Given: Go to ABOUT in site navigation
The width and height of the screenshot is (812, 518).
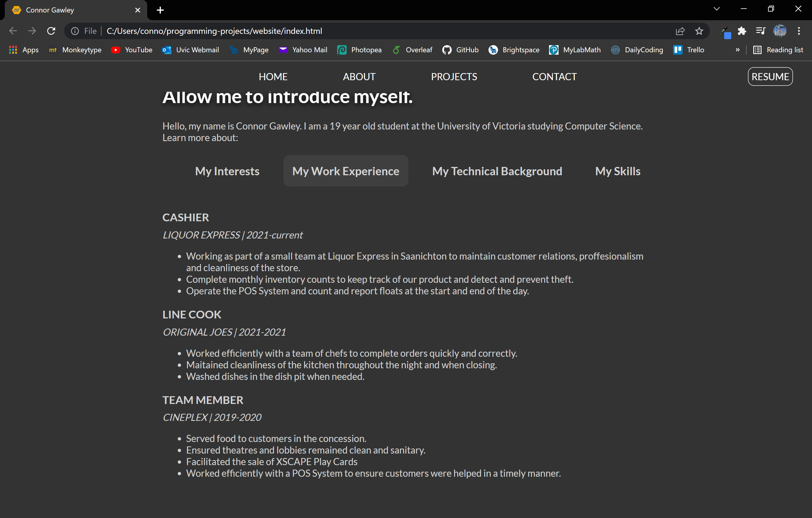Looking at the screenshot, I should tap(359, 77).
